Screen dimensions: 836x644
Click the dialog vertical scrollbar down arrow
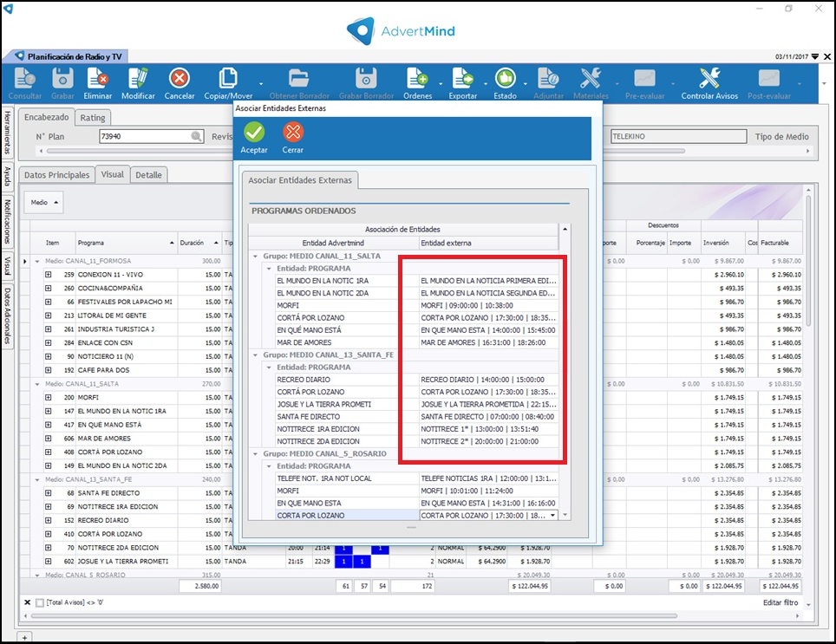[x=565, y=515]
